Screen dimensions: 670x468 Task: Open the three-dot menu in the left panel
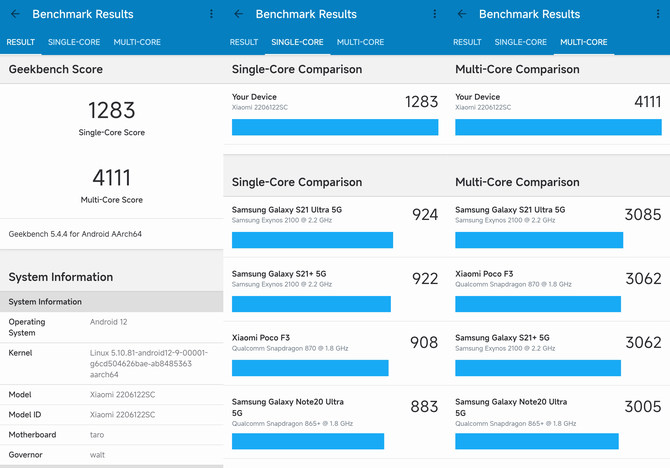pos(211,14)
